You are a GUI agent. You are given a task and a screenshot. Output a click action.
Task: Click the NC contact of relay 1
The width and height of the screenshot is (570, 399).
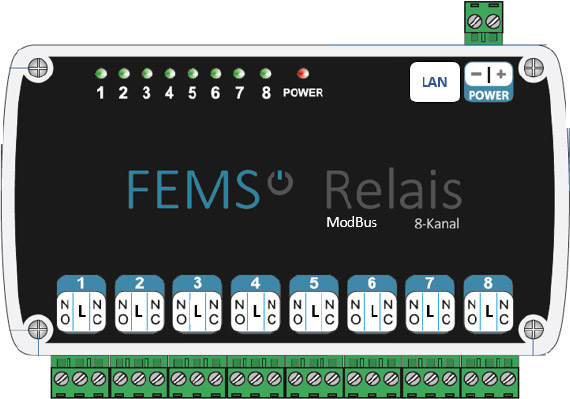tap(97, 312)
